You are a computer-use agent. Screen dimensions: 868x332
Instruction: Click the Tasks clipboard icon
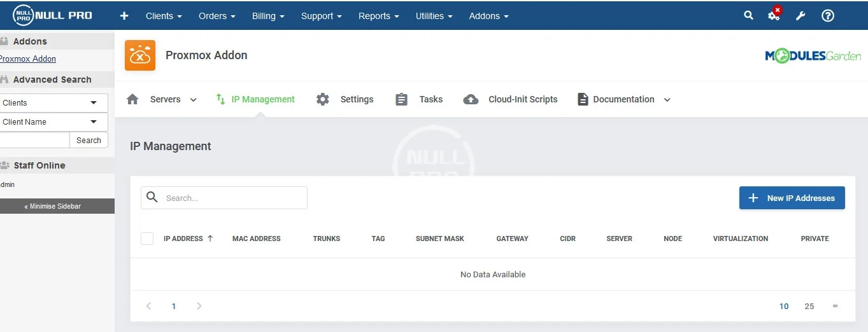(401, 99)
